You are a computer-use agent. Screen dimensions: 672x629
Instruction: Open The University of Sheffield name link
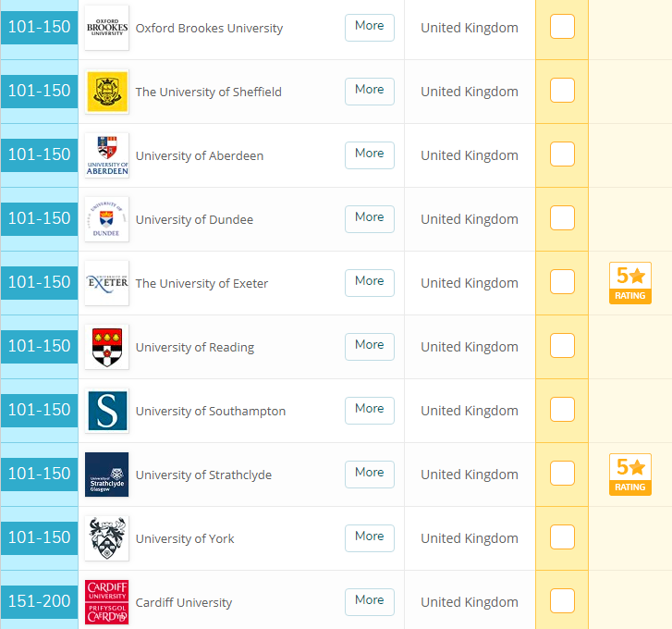(x=208, y=92)
